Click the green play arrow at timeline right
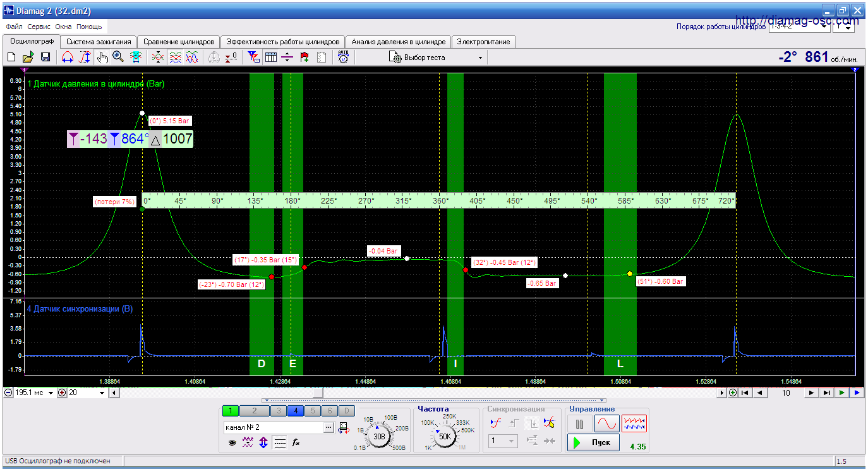This screenshot has height=469, width=868. click(841, 393)
